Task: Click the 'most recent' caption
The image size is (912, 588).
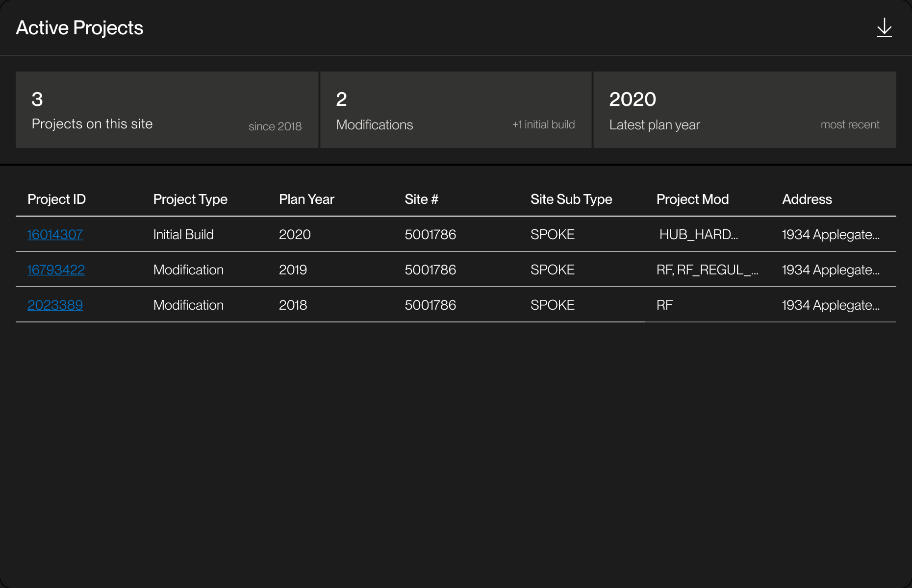Action: tap(850, 124)
